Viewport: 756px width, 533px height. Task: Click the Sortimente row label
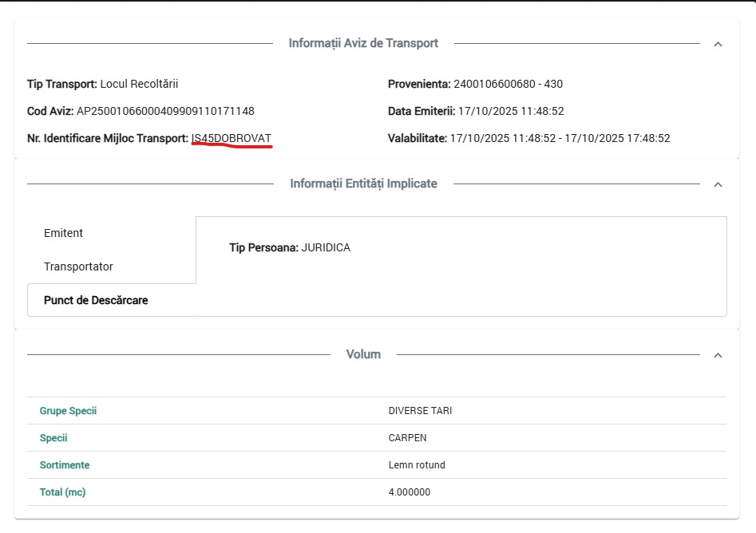(65, 465)
